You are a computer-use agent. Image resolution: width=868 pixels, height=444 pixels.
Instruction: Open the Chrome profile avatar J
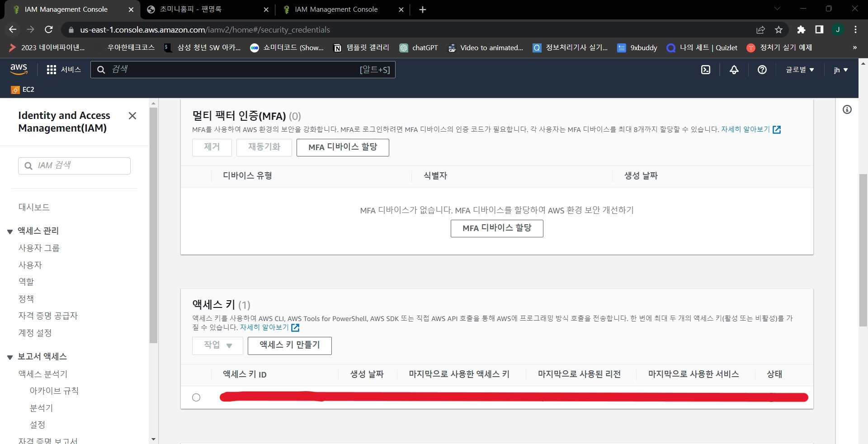(838, 29)
